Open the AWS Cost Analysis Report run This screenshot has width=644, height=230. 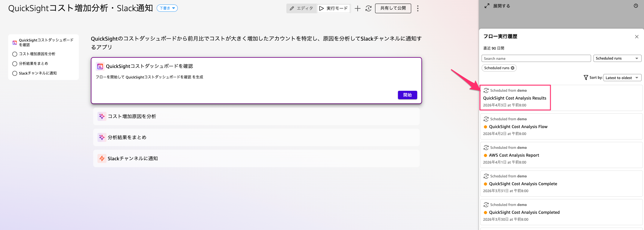pos(514,155)
